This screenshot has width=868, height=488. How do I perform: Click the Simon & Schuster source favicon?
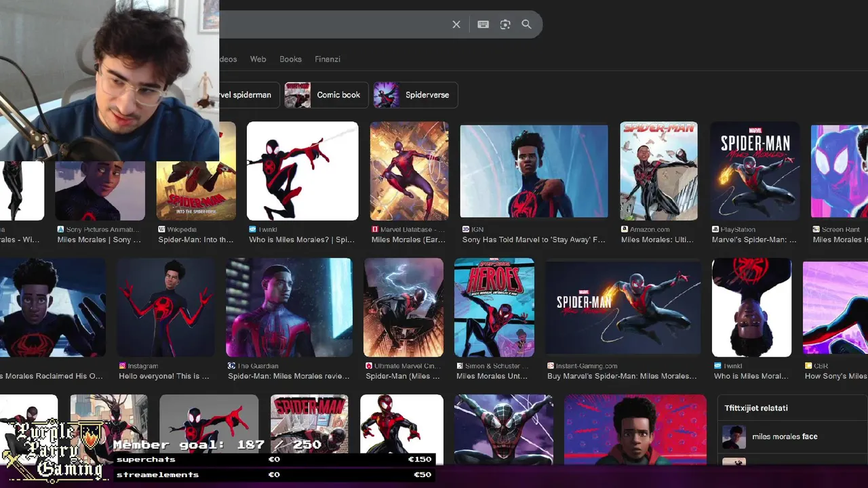click(460, 366)
